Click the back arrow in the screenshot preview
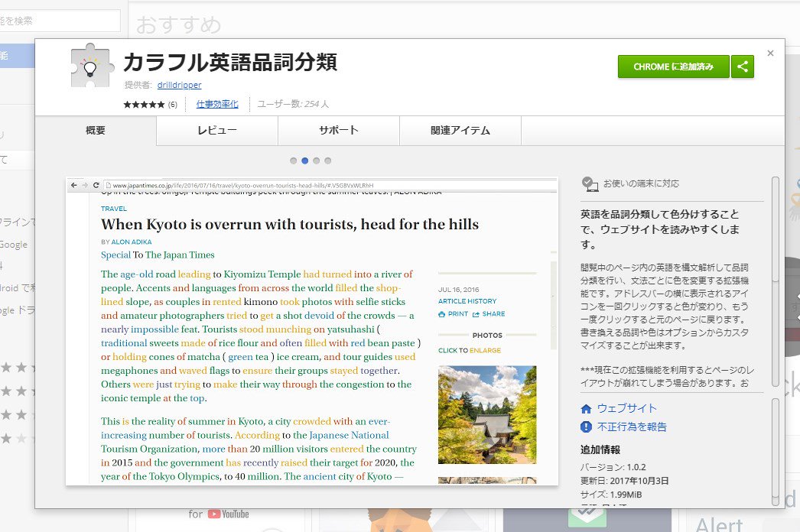800x532 pixels. point(74,185)
